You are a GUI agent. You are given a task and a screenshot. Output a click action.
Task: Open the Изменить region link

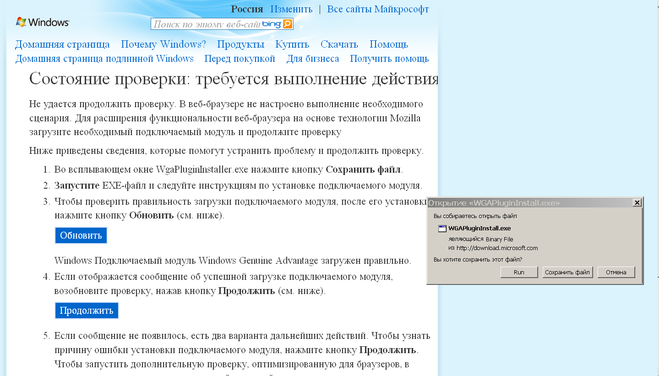[x=291, y=9]
